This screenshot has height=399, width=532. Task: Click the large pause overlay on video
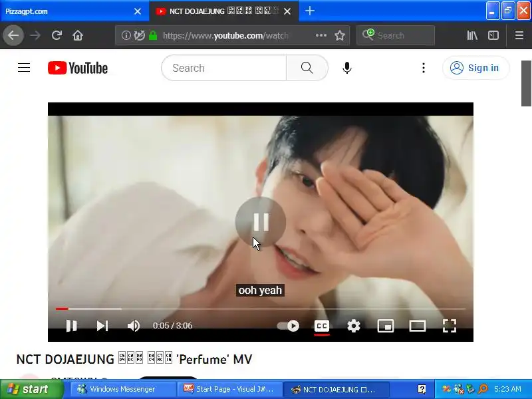[261, 222]
